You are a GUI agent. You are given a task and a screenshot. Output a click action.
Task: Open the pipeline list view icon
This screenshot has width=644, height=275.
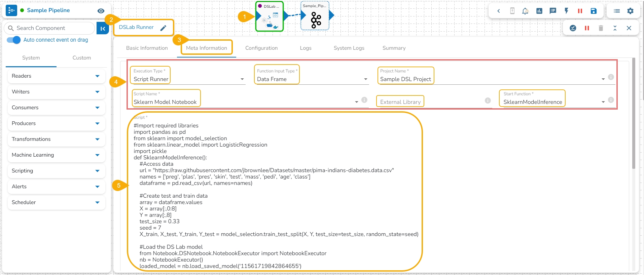click(617, 11)
